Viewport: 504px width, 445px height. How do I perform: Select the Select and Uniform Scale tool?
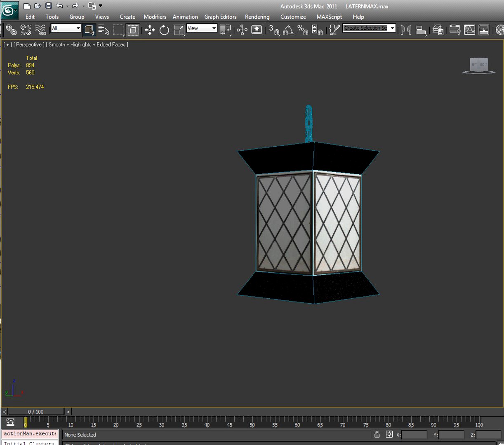coord(178,30)
